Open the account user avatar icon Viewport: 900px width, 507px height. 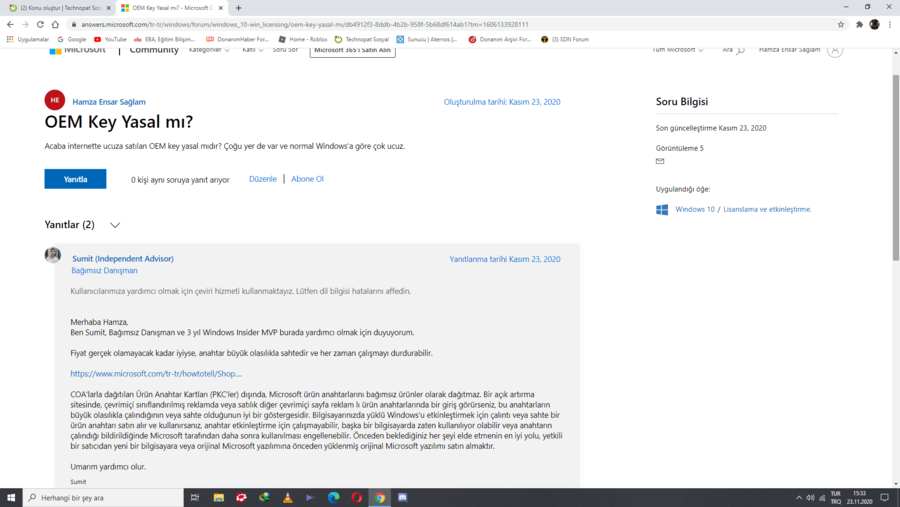835,51
